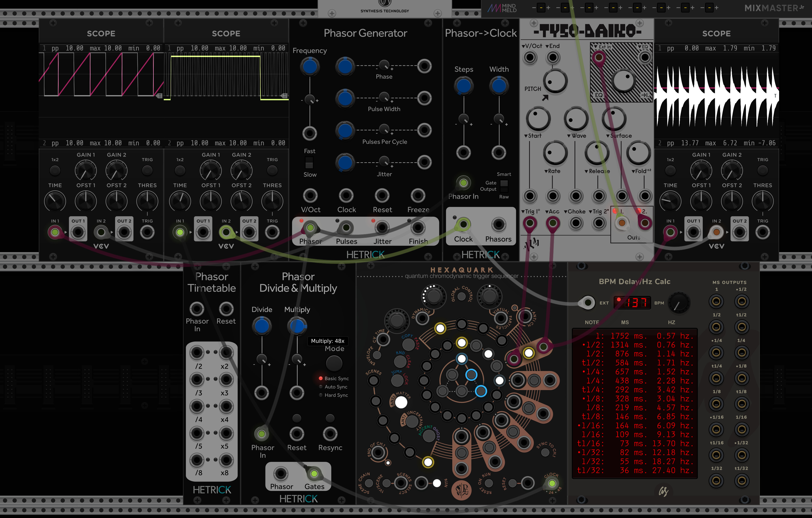Click the Reset jack on Phasor Timetable
812x518 pixels.
coord(226,309)
